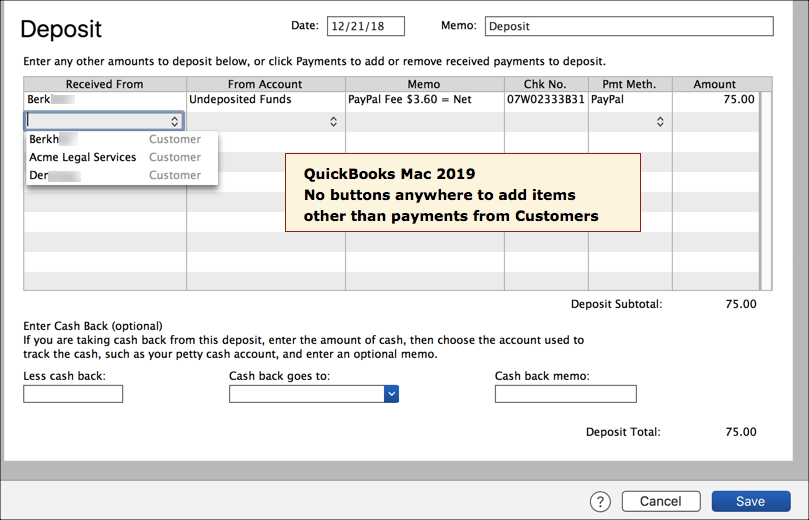Click the Cash back memo field
This screenshot has height=520, width=809.
565,394
